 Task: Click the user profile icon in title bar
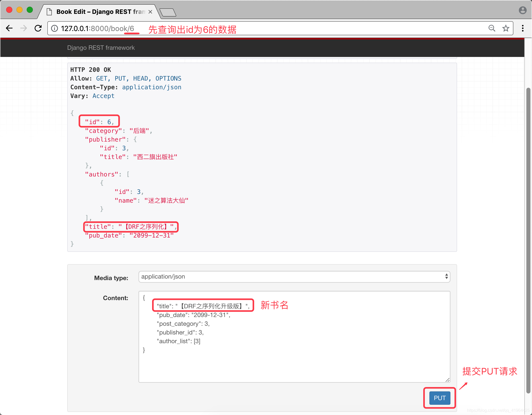[523, 10]
